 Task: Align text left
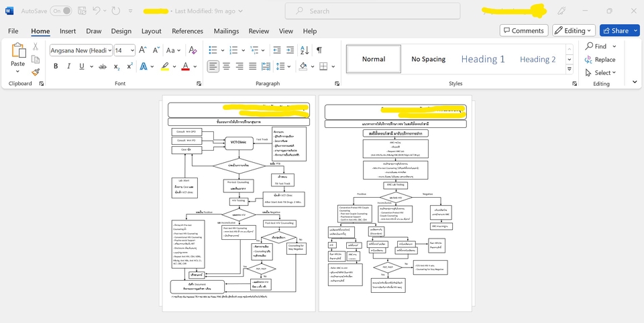(213, 66)
